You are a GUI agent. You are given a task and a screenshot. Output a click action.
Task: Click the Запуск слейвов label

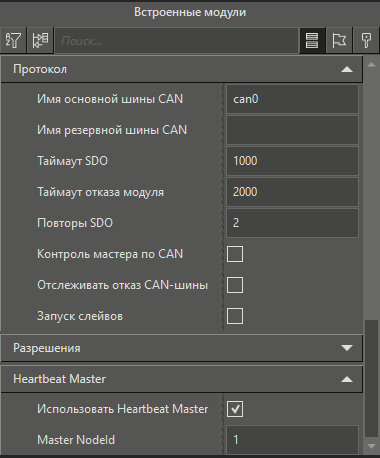pyautogui.click(x=80, y=316)
